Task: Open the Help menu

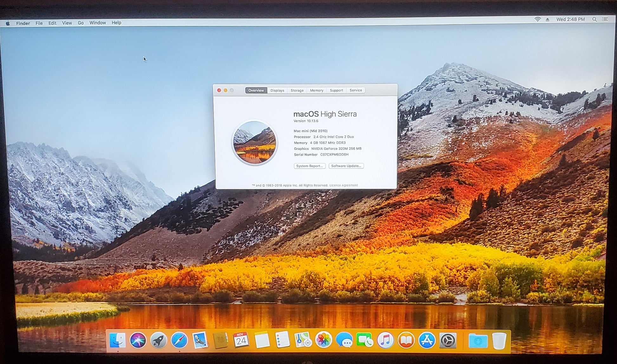Action: point(116,23)
